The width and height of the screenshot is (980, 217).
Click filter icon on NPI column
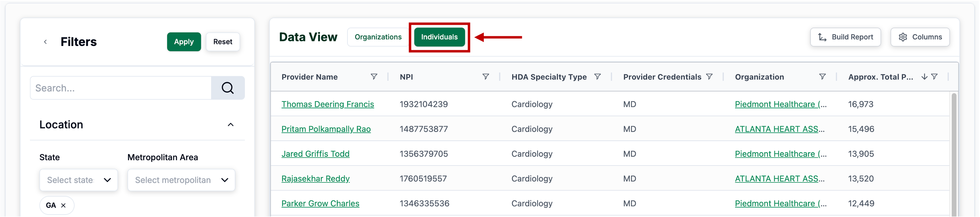tap(485, 77)
